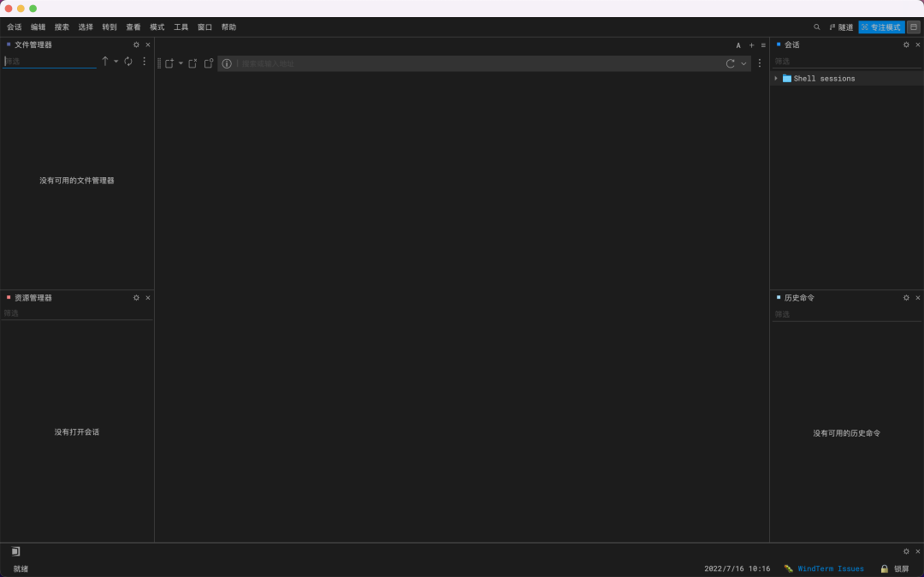The width and height of the screenshot is (924, 577).
Task: Click the output pane icon above 就绪
Action: 15,551
